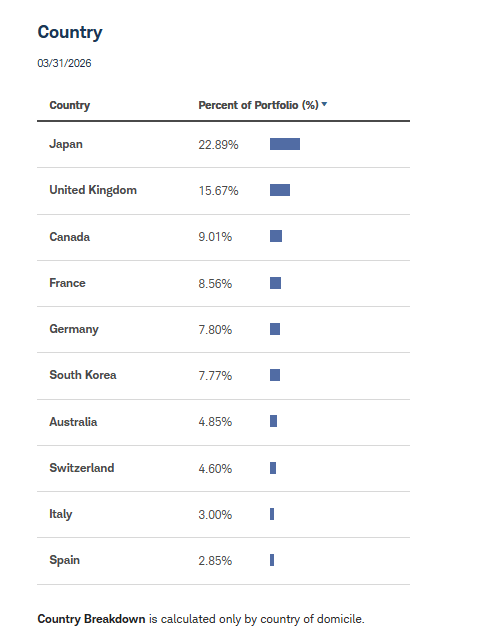Click the 03/31/2026 date text
This screenshot has width=481, height=633.
point(64,63)
